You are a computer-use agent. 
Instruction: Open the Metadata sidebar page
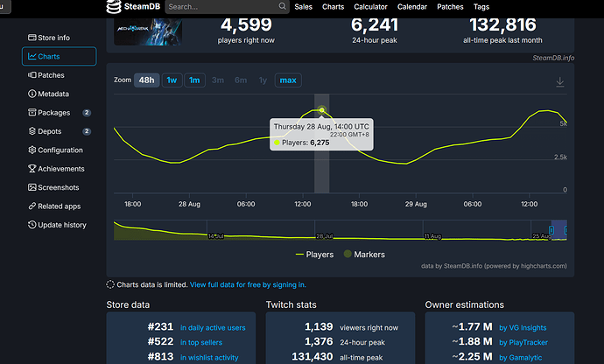click(53, 94)
